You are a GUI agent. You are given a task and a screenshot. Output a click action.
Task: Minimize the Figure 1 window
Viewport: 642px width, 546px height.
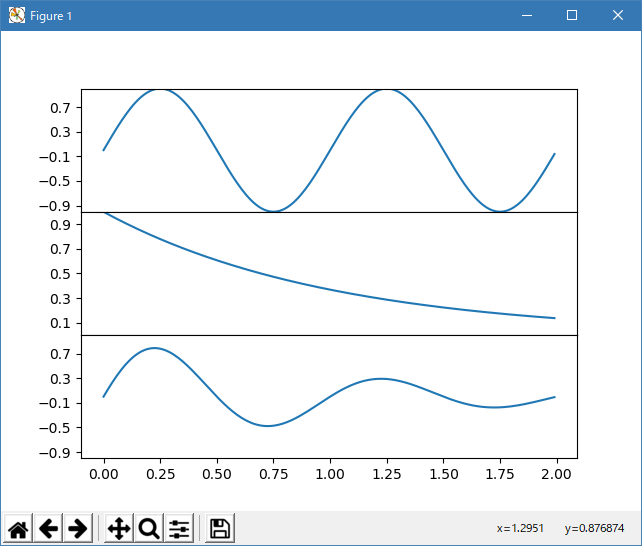(x=526, y=16)
